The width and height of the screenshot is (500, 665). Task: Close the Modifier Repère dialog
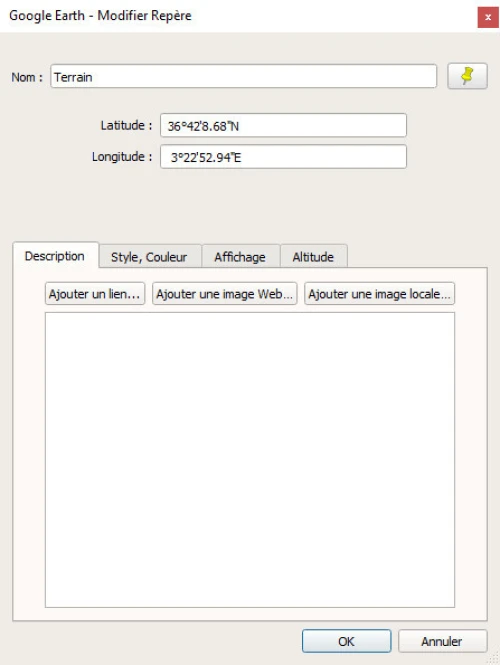click(x=488, y=17)
